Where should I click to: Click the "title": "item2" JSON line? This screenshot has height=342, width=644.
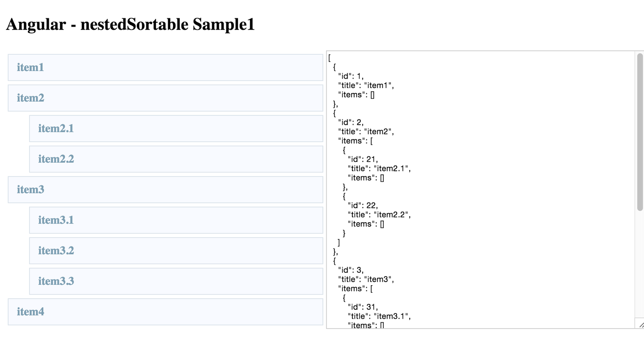[366, 131]
